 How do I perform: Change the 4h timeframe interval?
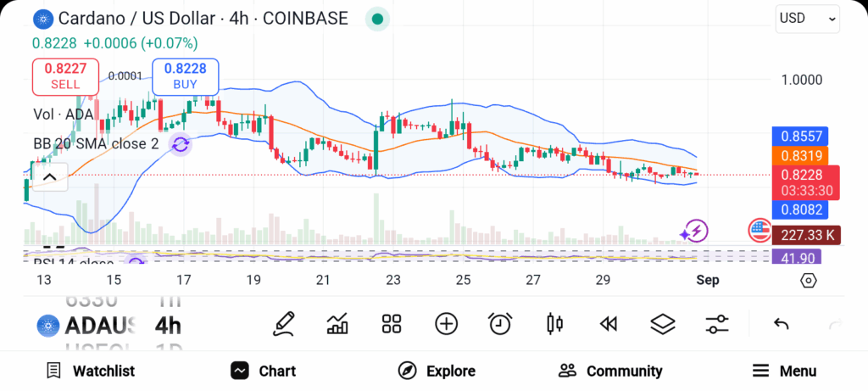click(x=168, y=325)
